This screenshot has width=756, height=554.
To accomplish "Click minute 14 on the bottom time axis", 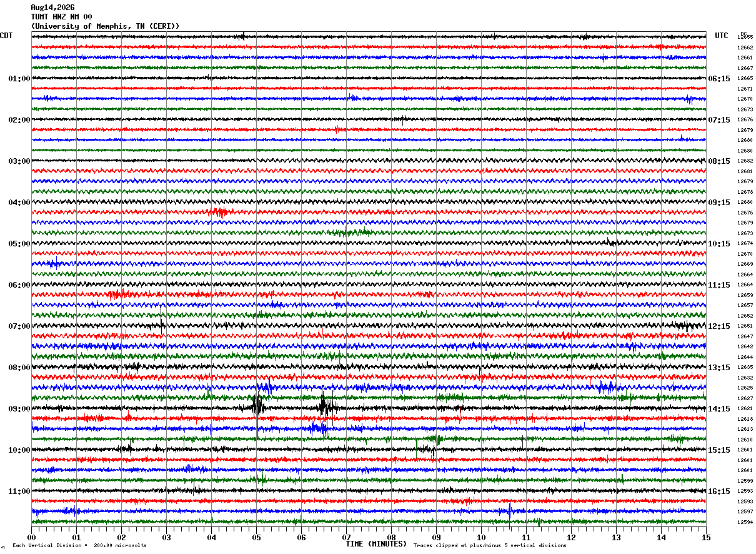I will [x=661, y=537].
